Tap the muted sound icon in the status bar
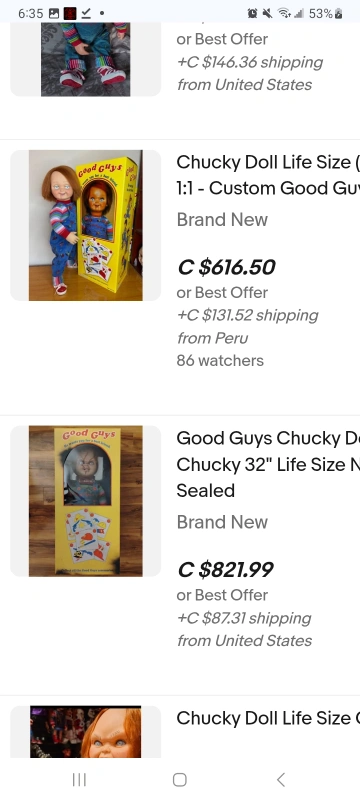Image resolution: width=360 pixels, height=800 pixels. [x=267, y=14]
